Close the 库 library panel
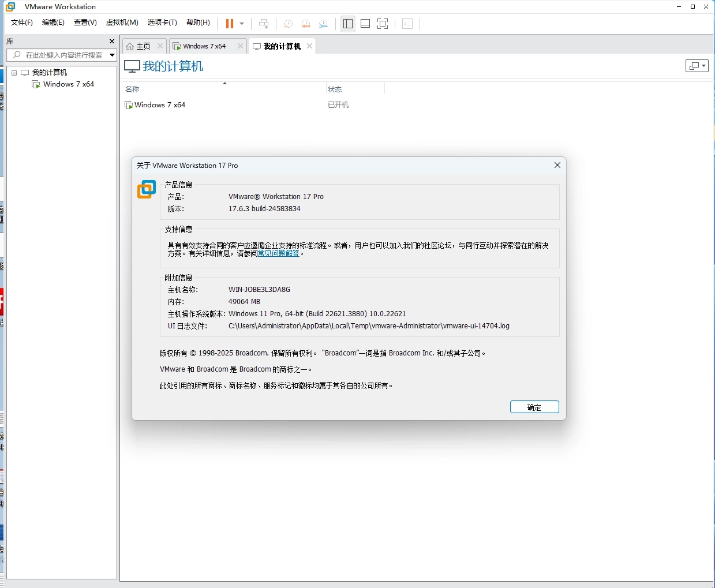715x588 pixels. (112, 41)
